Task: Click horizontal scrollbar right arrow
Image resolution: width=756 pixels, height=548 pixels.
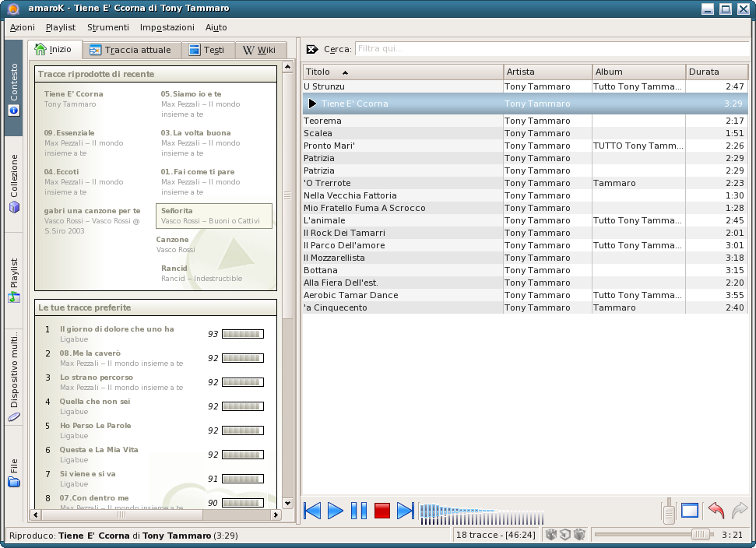Action: click(276, 515)
